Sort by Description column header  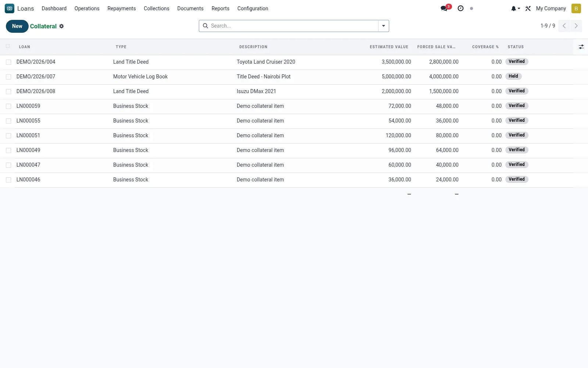coord(253,47)
